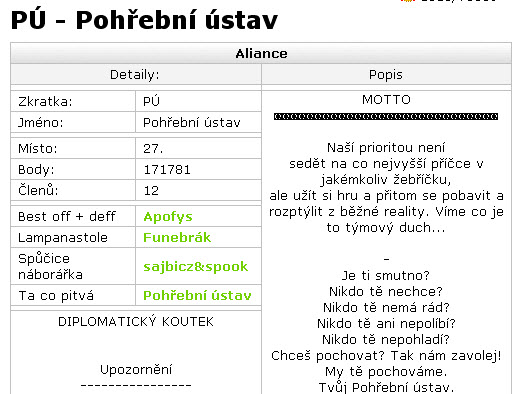Click the line Nikdo tě ani nepolíbí?
Viewport: 519px width, 394px height.
386,323
